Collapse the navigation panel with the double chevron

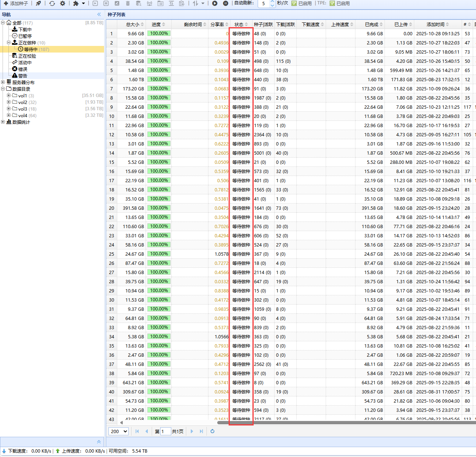point(99,14)
